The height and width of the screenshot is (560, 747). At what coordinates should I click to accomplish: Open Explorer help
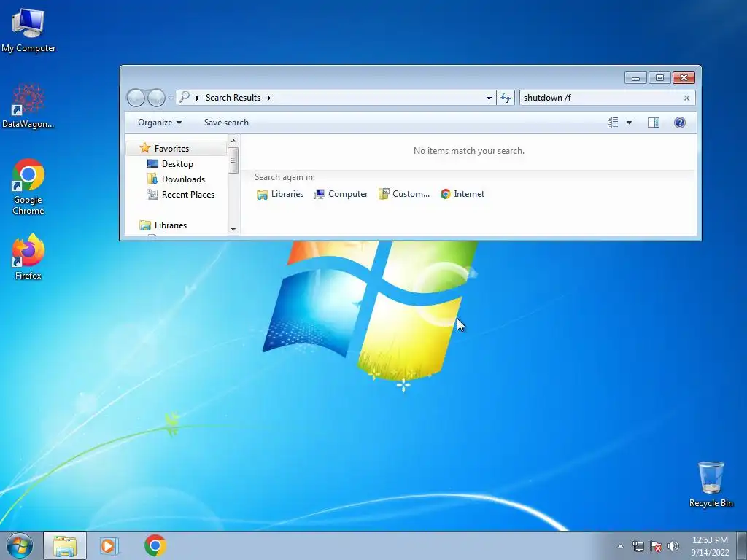(x=679, y=122)
